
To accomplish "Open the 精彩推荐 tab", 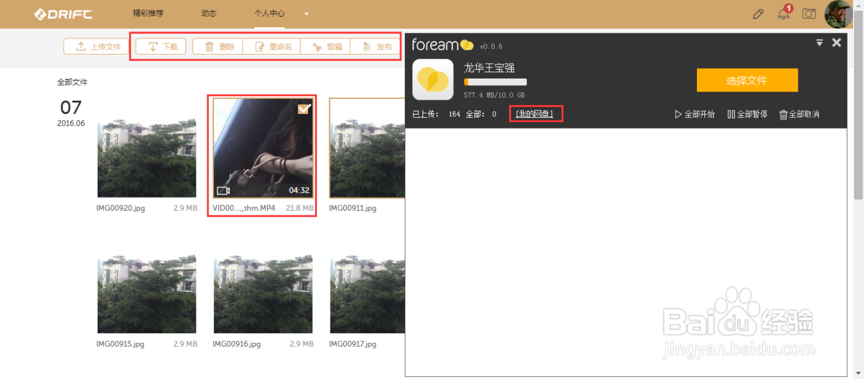I will pos(148,13).
